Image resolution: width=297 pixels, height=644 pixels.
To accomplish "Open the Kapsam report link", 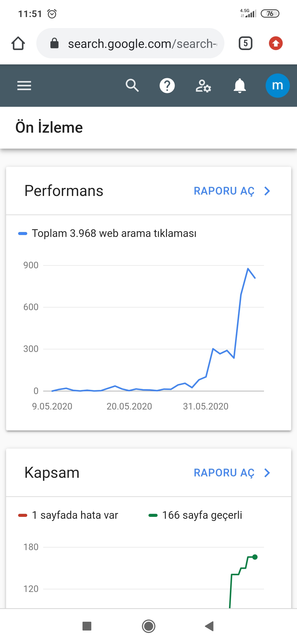I will tap(224, 473).
